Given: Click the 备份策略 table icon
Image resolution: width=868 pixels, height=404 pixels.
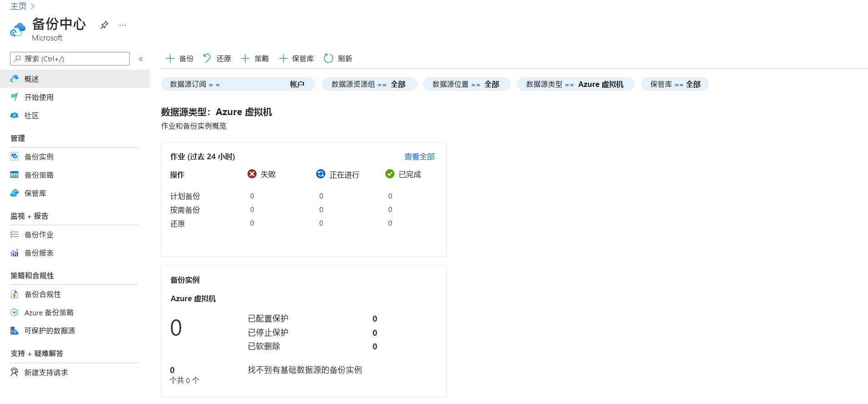Looking at the screenshot, I should coord(15,175).
